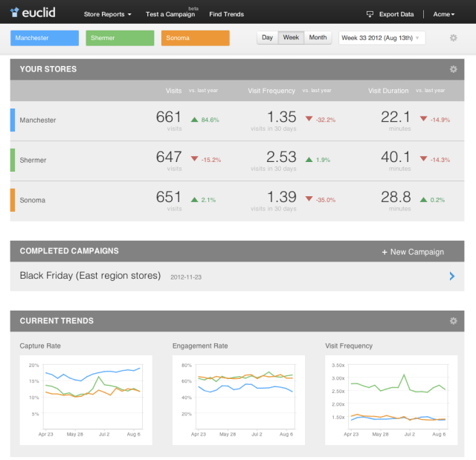This screenshot has height=460, width=476.
Task: Open Find Trends page
Action: point(226,14)
